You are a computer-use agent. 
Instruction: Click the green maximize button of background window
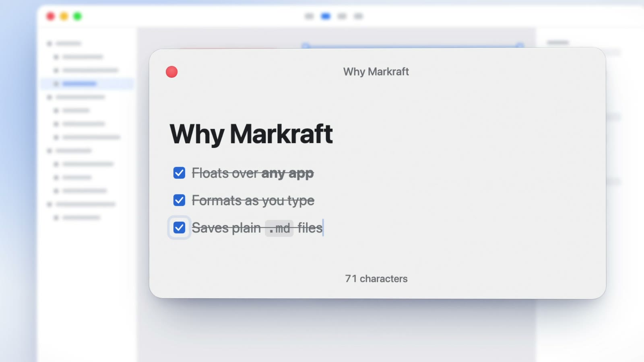click(x=77, y=16)
